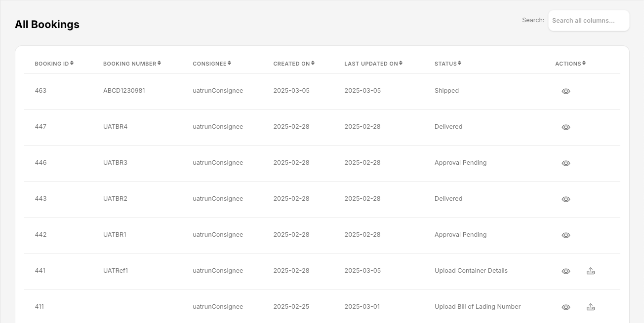Screen dimensions: 644x323
Task: Open view icon for booking UATBR1
Action: pos(566,235)
